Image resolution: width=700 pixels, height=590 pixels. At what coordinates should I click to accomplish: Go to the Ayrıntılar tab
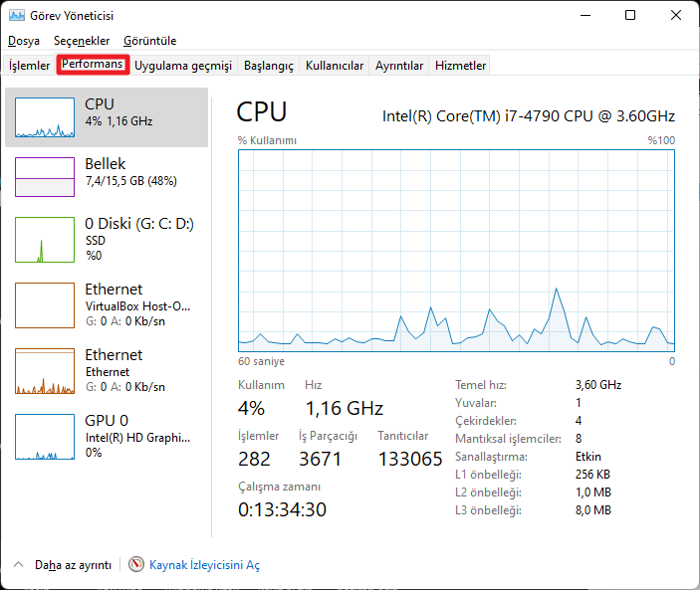(399, 66)
